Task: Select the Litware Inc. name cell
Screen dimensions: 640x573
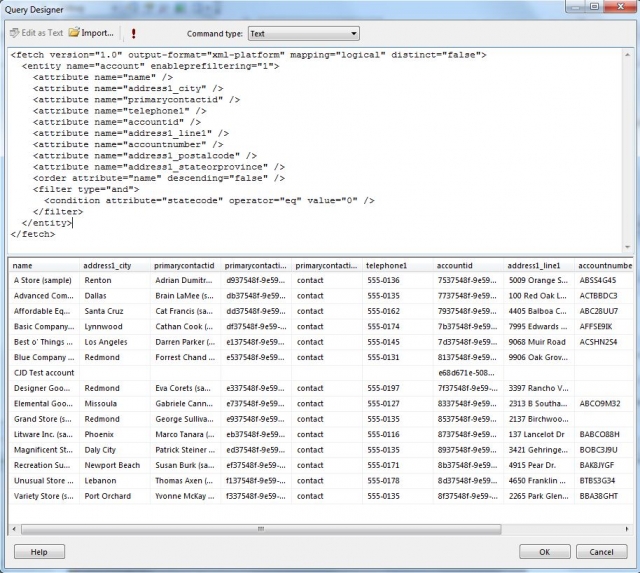Action: click(43, 434)
